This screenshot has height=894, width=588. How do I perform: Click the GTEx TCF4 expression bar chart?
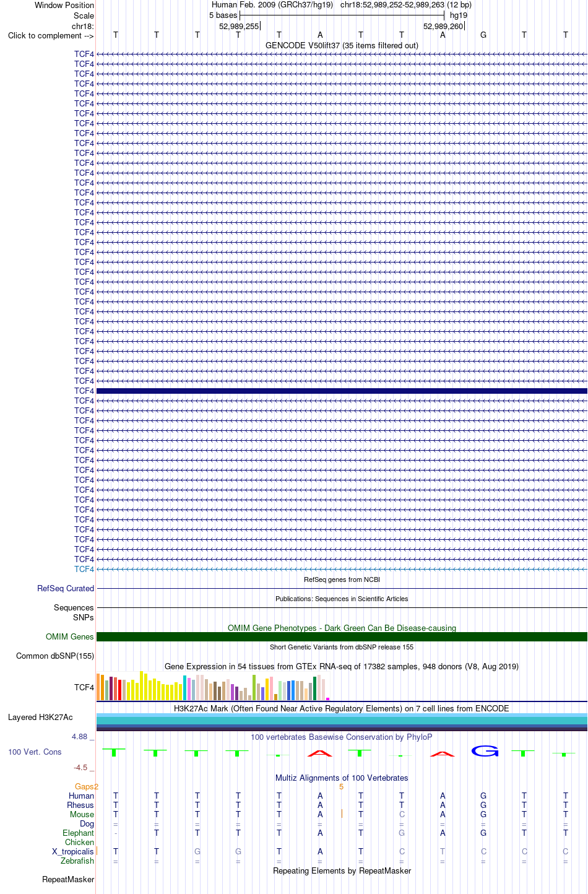click(213, 686)
